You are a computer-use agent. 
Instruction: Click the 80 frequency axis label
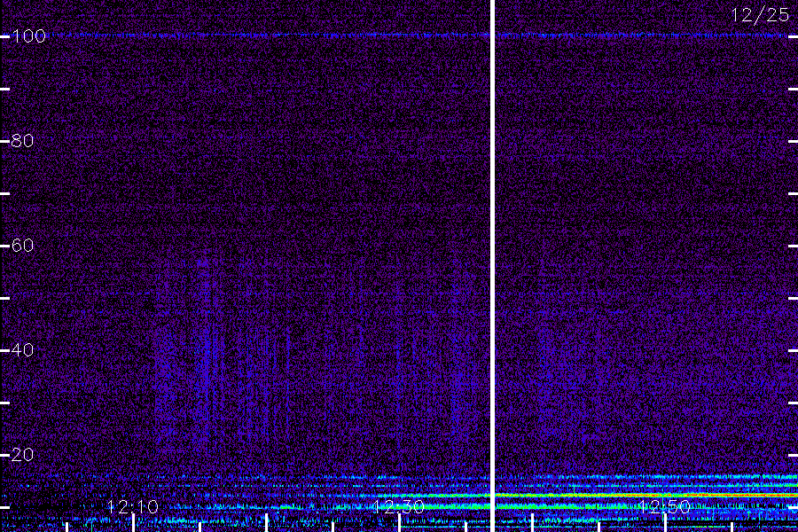coord(22,140)
